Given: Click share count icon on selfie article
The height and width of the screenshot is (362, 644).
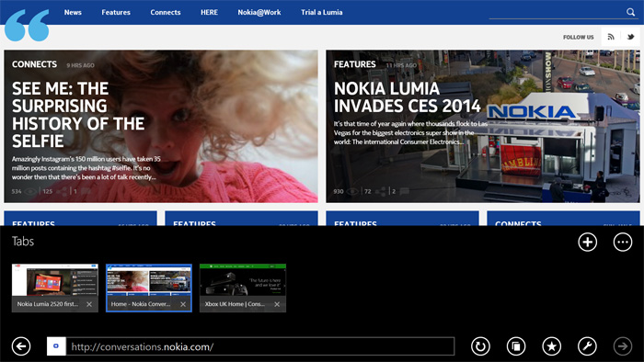Looking at the screenshot, I should (x=62, y=191).
